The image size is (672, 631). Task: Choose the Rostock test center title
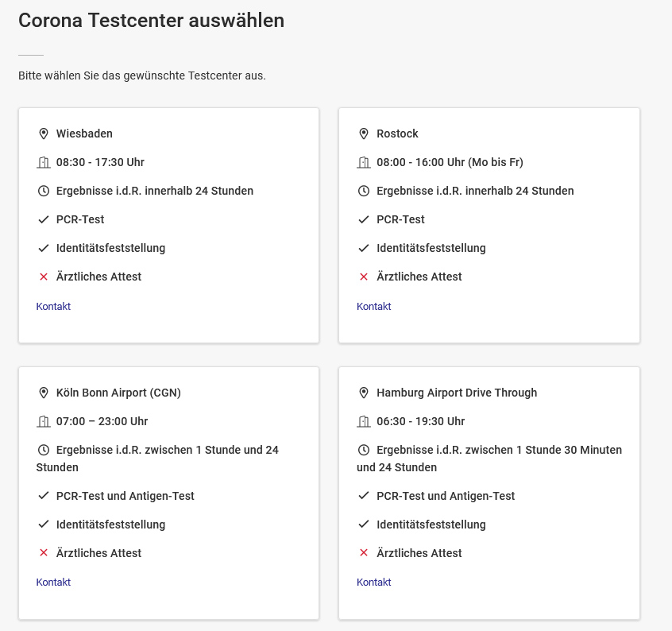pos(397,134)
